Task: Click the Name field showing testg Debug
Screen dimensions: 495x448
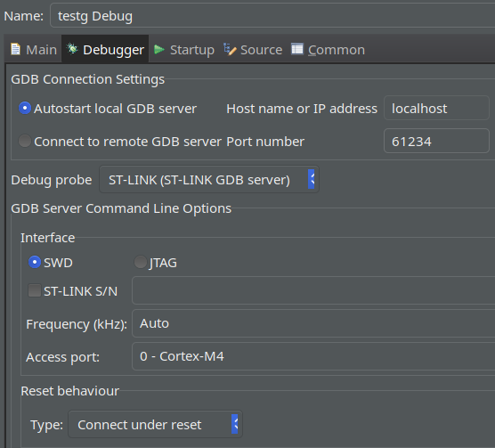Action: click(272, 15)
